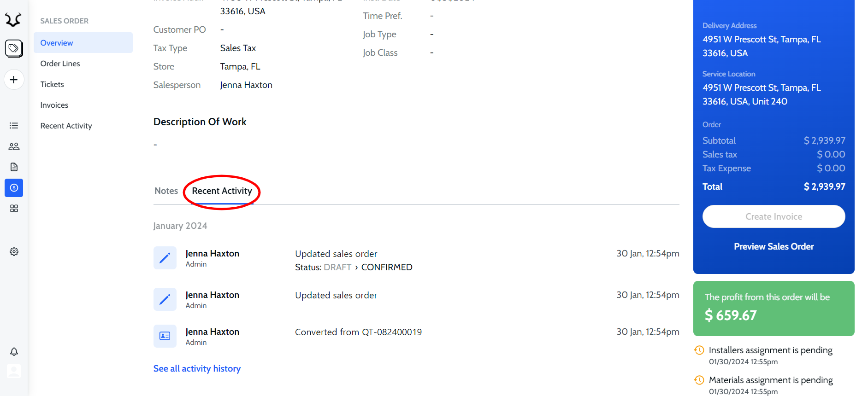868x396 pixels.
Task: Click the user profile avatar
Action: pyautogui.click(x=14, y=371)
